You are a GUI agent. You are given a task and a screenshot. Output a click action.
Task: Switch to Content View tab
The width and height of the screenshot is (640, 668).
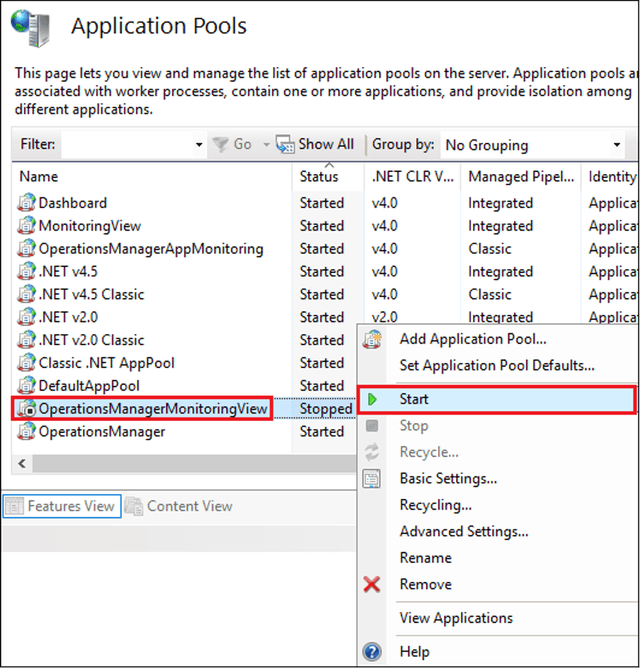[179, 506]
